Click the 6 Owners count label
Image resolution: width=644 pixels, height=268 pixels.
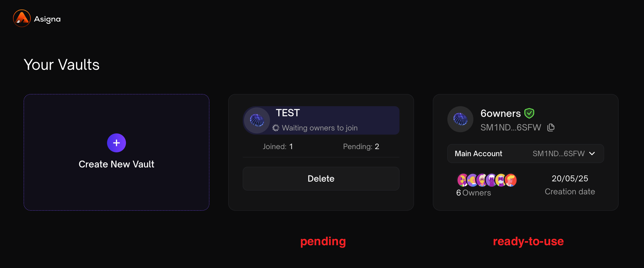coord(473,193)
